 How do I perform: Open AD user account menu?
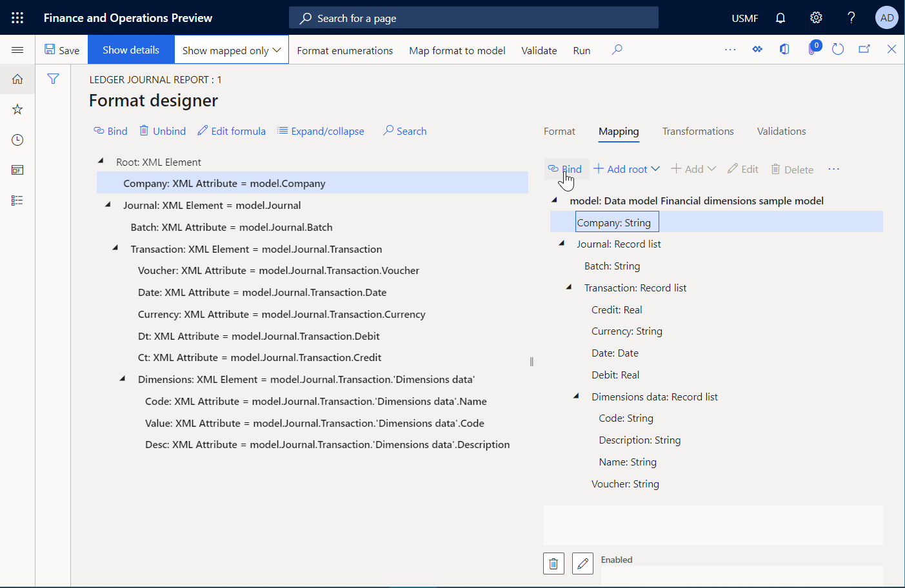pos(887,18)
